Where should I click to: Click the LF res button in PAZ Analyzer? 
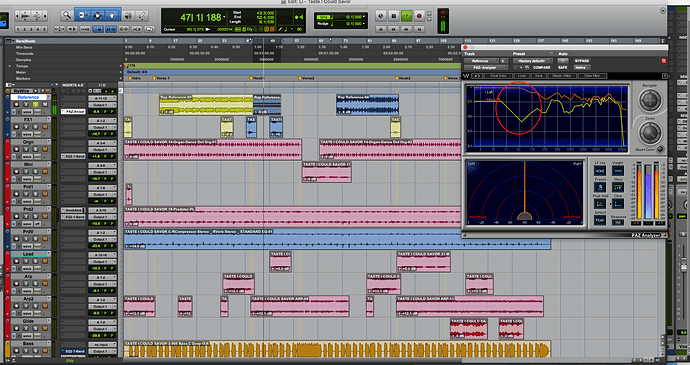click(x=600, y=170)
